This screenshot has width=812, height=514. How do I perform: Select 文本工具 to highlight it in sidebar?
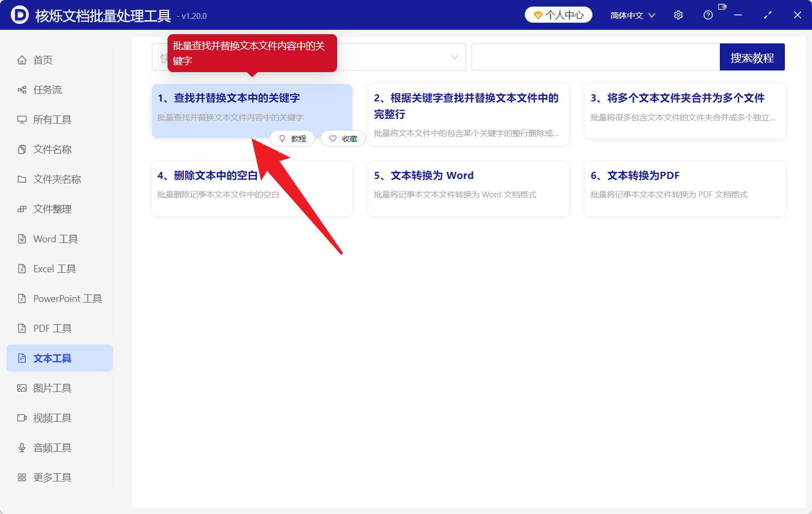point(51,358)
